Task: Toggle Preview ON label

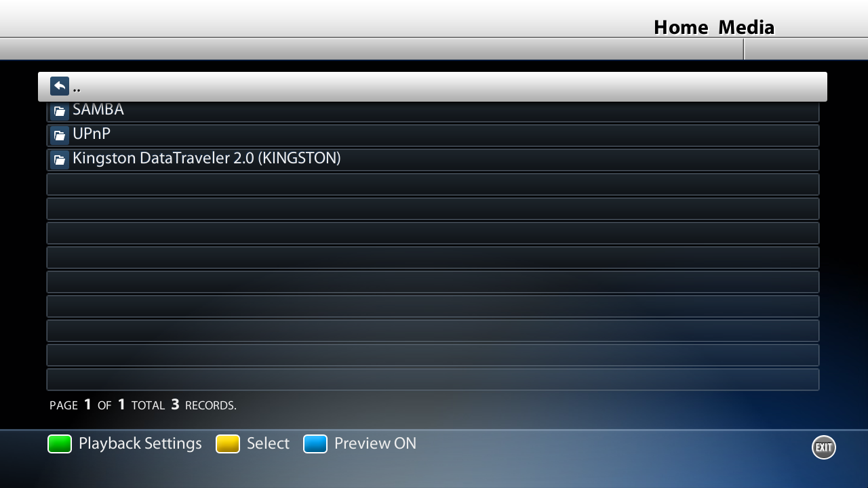Action: tap(375, 443)
